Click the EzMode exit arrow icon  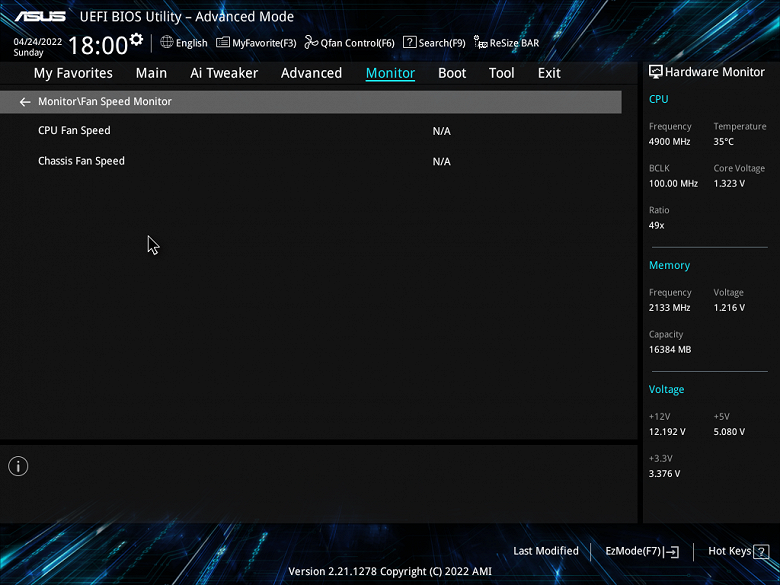[x=671, y=551]
